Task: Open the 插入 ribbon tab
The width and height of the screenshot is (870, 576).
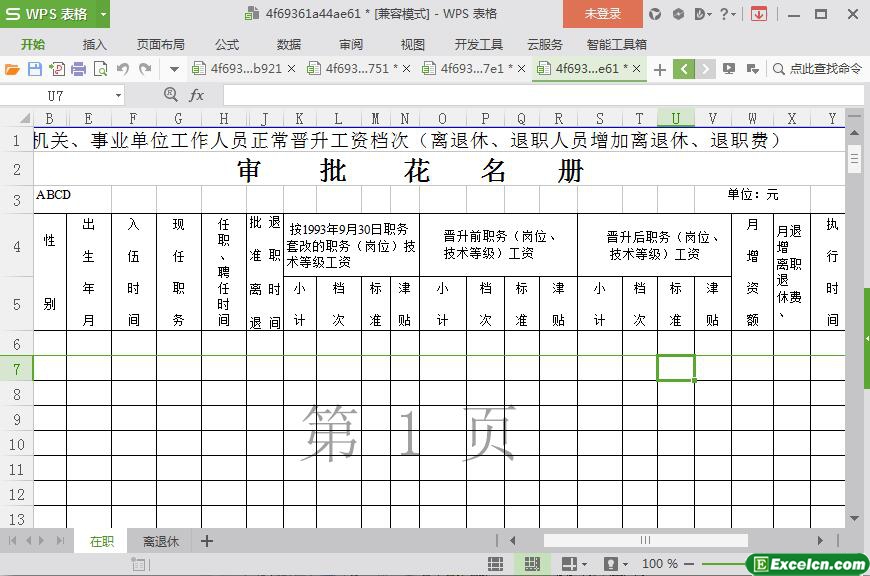Action: pos(94,45)
